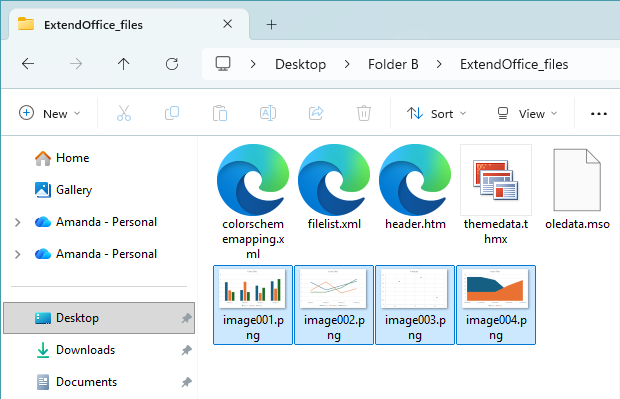
Task: Add a new File Explorer tab
Action: pyautogui.click(x=271, y=25)
